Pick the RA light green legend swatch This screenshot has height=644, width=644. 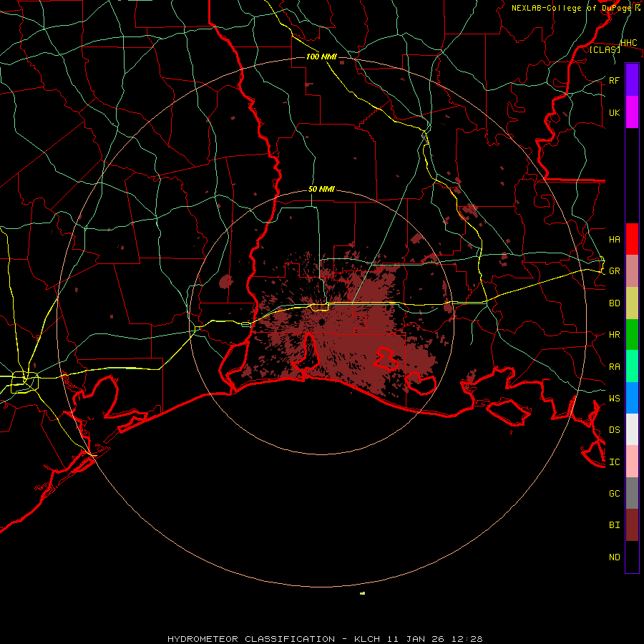pyautogui.click(x=632, y=366)
